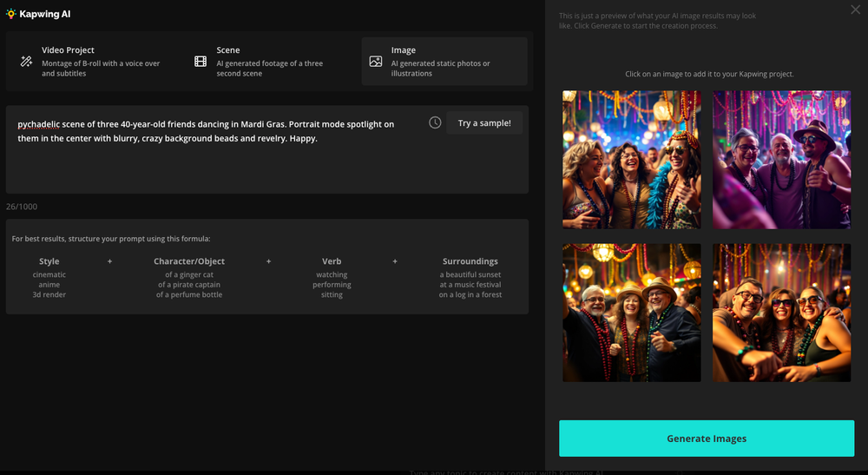Click the "at a music festival" example
This screenshot has width=868, height=475.
tap(470, 285)
